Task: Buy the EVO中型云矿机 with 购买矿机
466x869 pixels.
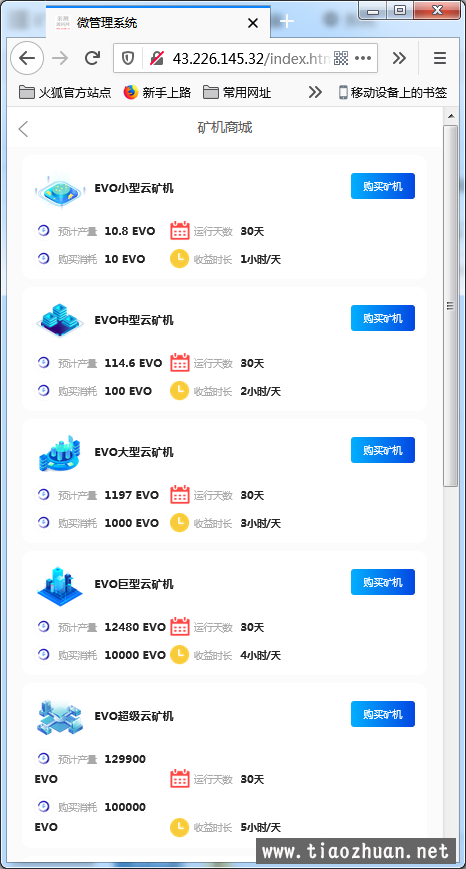Action: pyautogui.click(x=383, y=318)
